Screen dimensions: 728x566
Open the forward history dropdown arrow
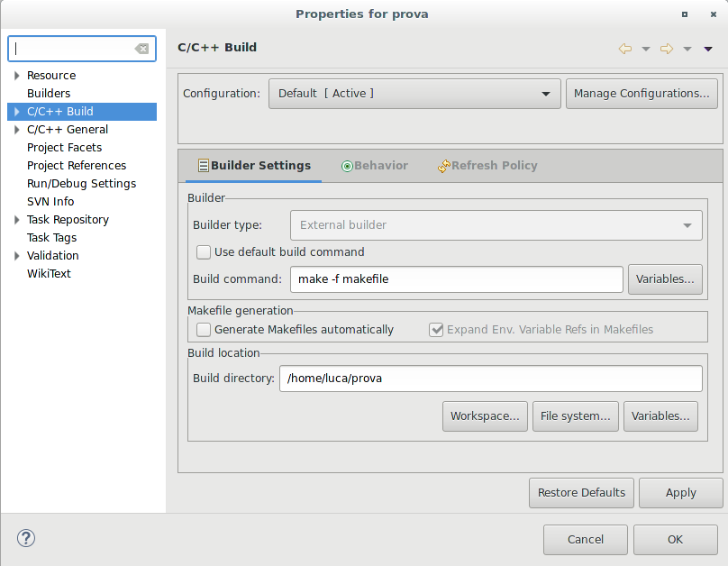tap(687, 49)
